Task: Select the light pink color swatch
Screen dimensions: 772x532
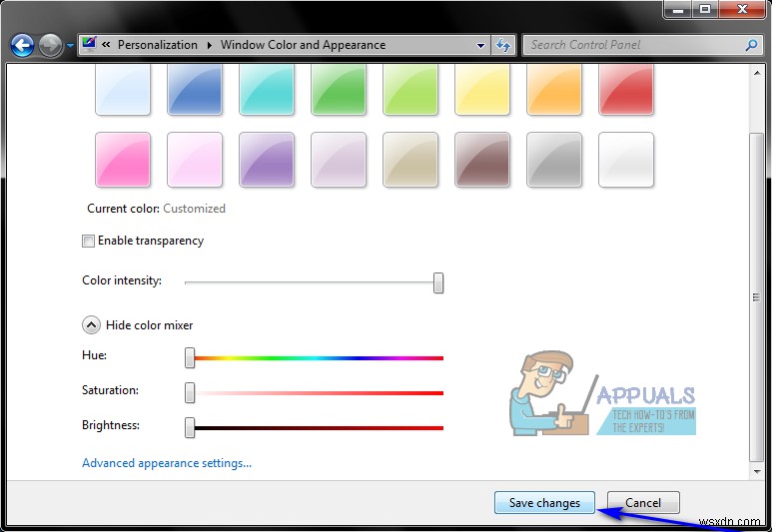Action: coord(195,160)
